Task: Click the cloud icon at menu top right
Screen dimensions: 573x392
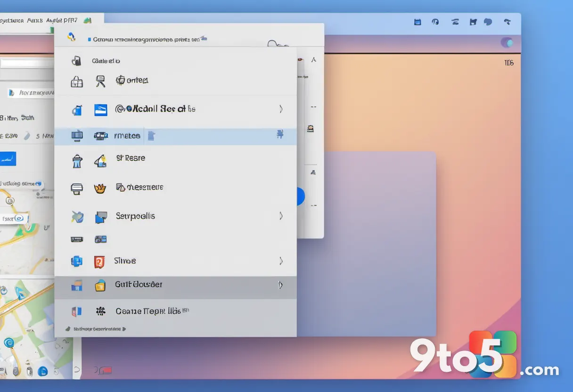Action: (278, 44)
